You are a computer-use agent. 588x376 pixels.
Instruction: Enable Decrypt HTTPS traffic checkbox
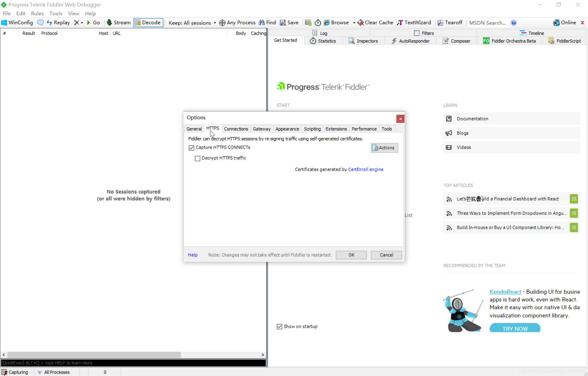click(x=198, y=158)
